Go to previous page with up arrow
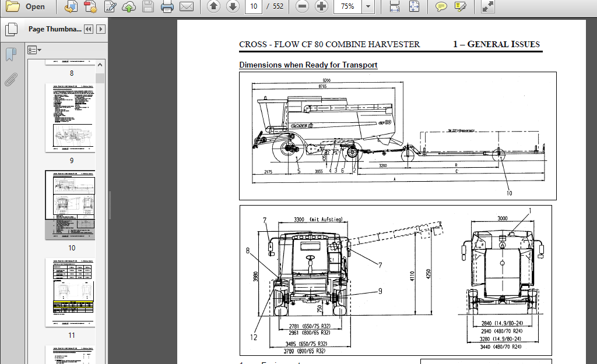The width and height of the screenshot is (597, 364). click(213, 6)
